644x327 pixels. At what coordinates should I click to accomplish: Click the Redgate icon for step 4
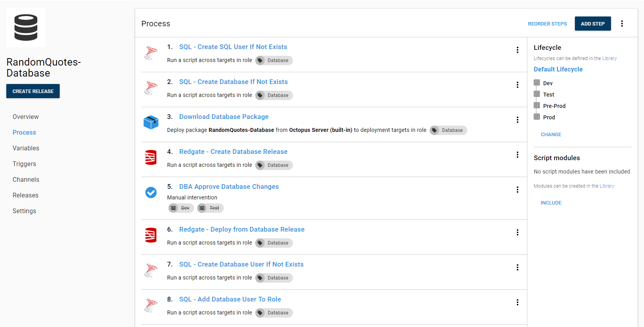(x=151, y=157)
